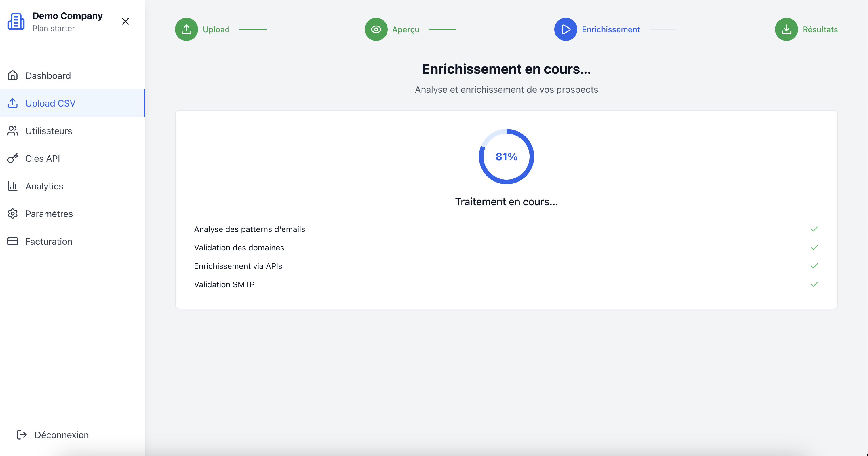
Task: Click the Enrichissement via APIs row
Action: tap(238, 266)
